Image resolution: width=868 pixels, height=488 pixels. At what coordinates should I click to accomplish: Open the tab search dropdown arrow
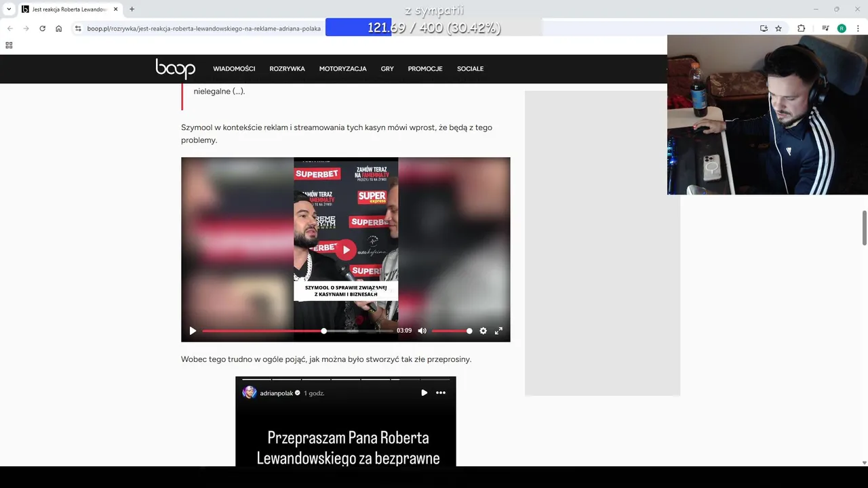point(9,9)
